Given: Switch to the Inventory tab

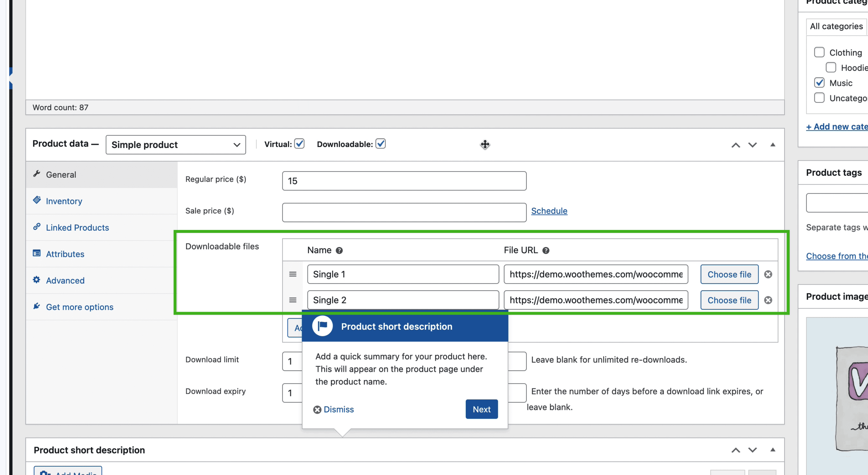Looking at the screenshot, I should click(64, 201).
